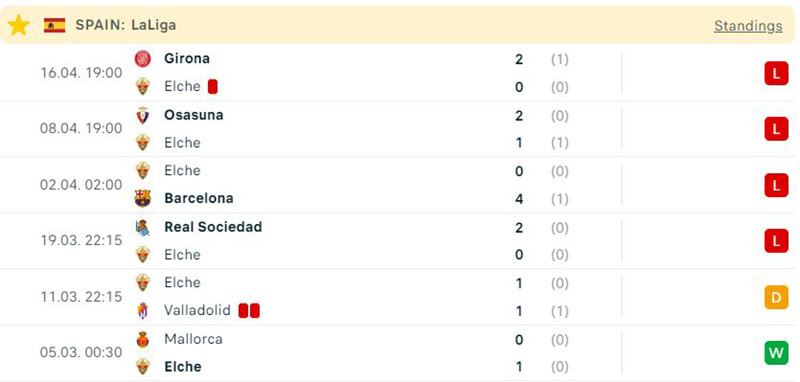Click the Barcelona club crest
800x382 pixels.
click(x=142, y=198)
